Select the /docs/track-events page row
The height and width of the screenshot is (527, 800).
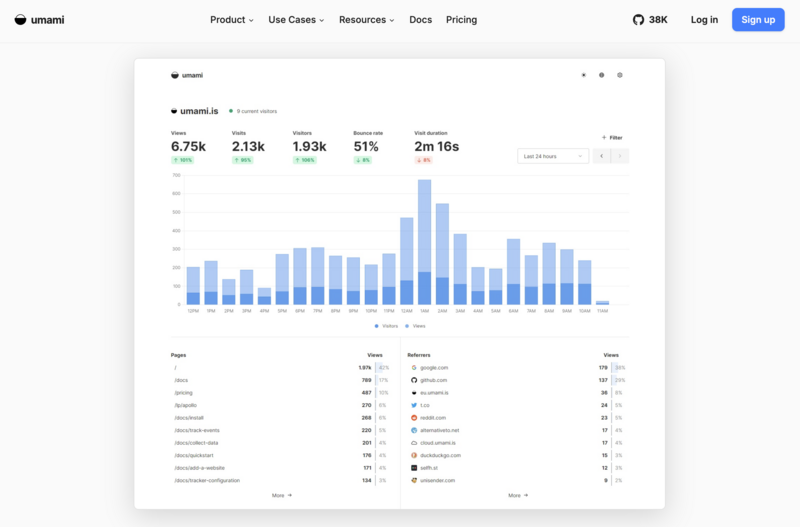pos(280,430)
